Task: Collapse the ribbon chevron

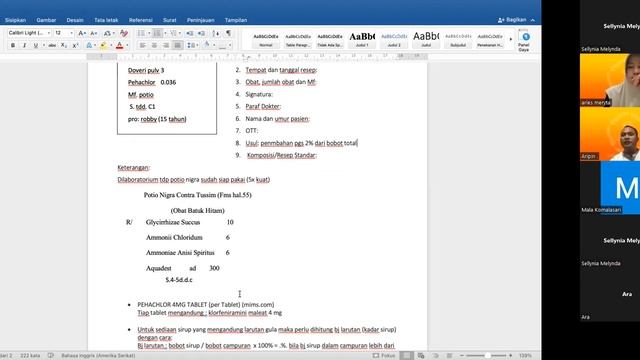Action: (x=533, y=20)
